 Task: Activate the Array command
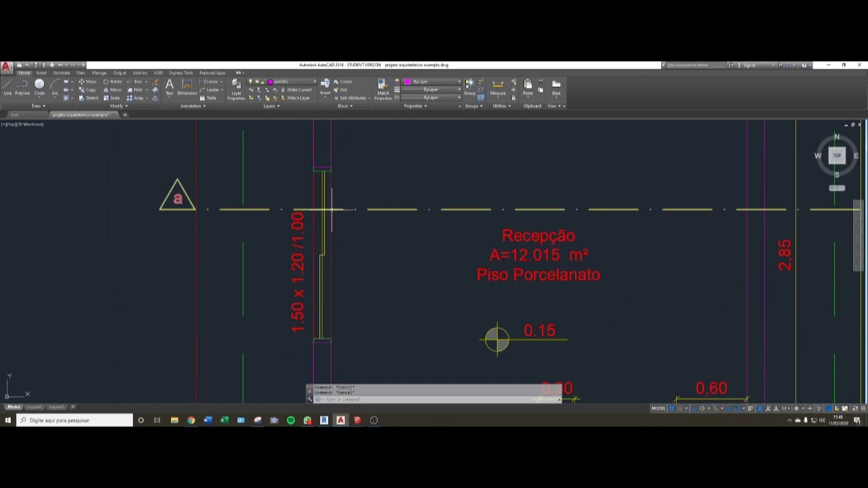tap(136, 98)
